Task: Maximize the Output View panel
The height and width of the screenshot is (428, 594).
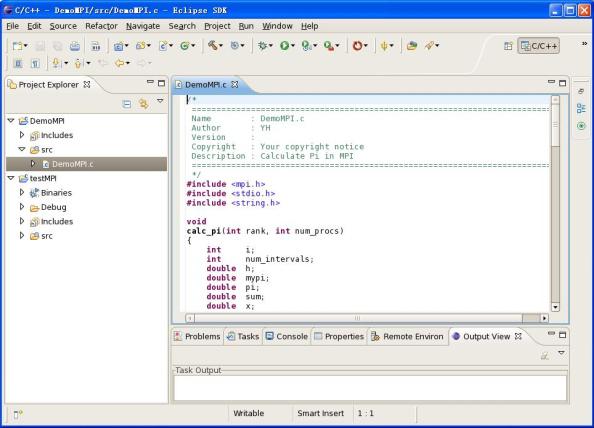Action: pyautogui.click(x=563, y=335)
